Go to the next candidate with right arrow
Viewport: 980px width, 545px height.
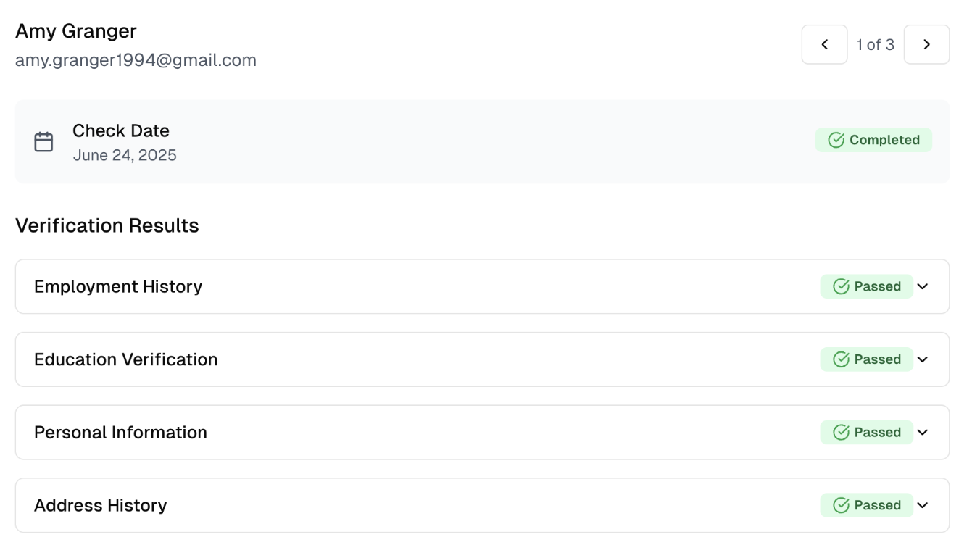[x=926, y=44]
